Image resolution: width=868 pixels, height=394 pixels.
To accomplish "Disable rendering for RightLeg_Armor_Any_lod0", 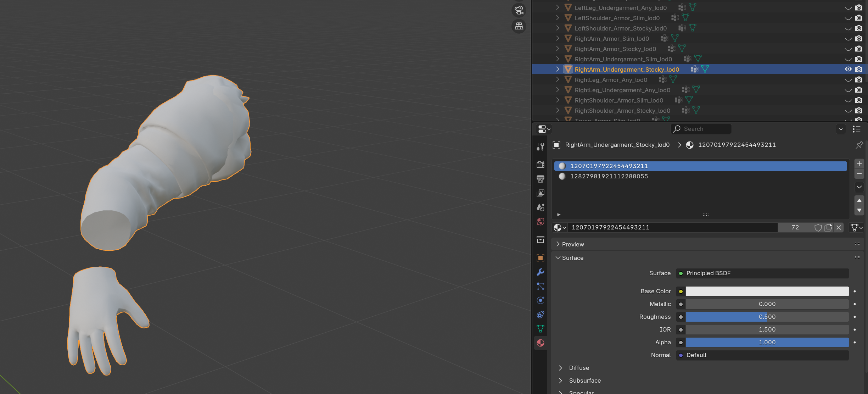I will tap(858, 80).
